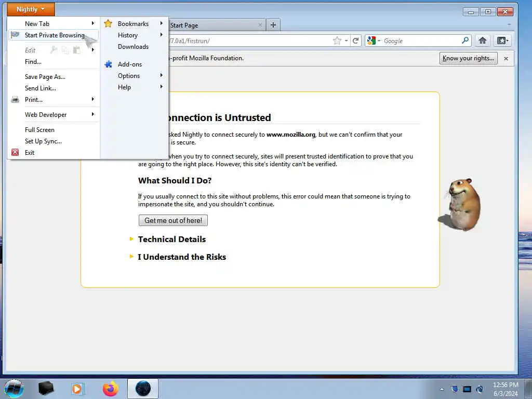Click the search magnifier icon

465,41
